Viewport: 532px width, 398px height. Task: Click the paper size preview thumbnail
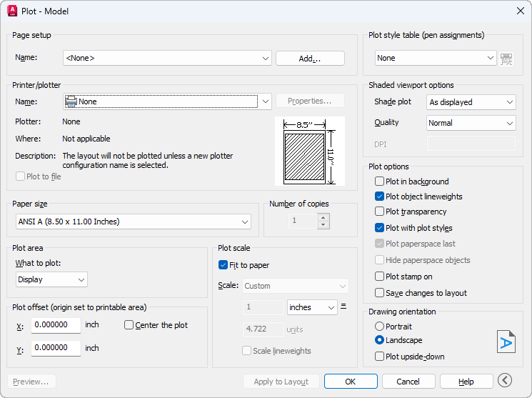(x=309, y=151)
